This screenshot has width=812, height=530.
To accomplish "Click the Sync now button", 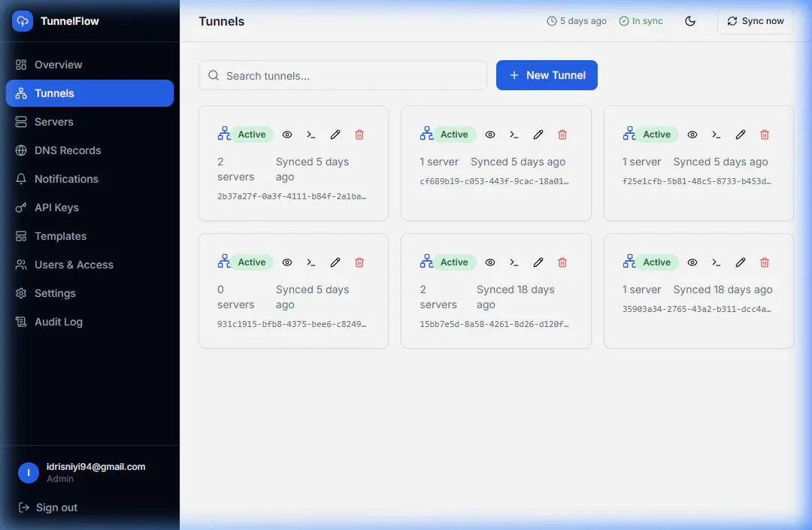I will click(755, 21).
